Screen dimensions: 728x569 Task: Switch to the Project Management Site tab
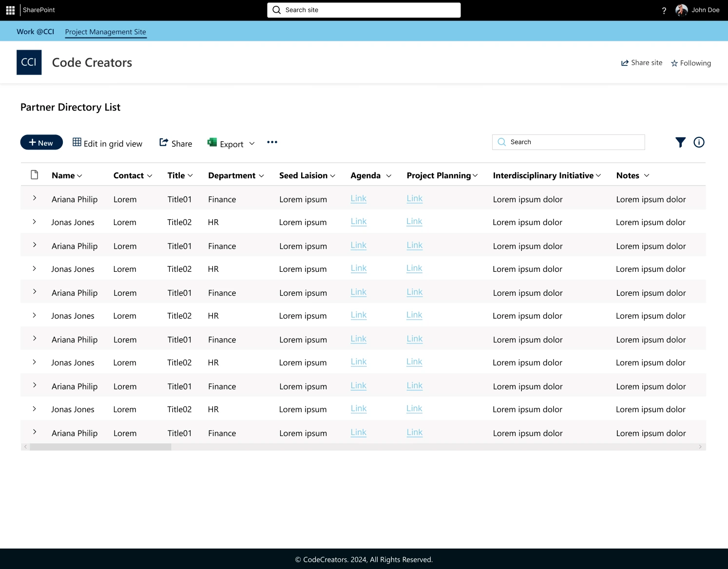105,32
